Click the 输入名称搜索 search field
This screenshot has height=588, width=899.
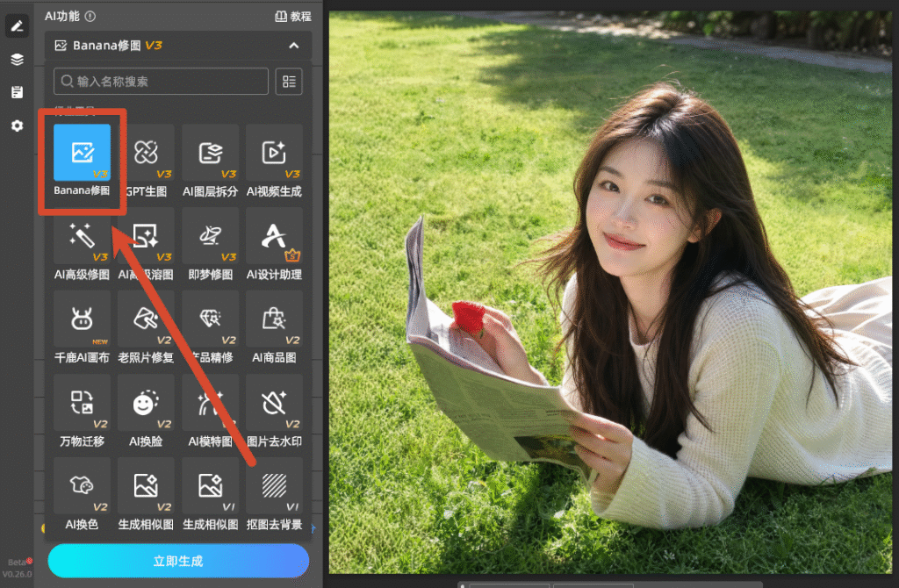coord(162,82)
